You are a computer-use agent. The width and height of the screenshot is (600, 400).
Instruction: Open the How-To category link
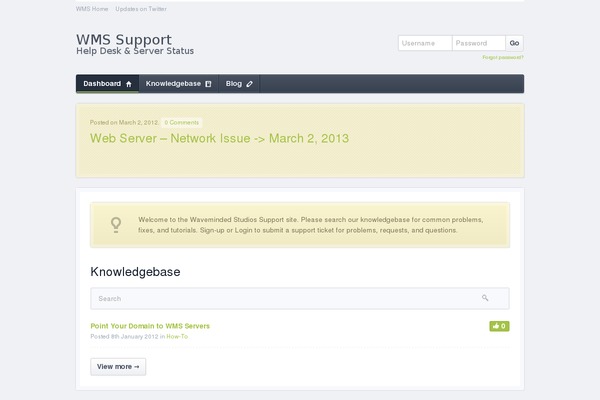177,336
